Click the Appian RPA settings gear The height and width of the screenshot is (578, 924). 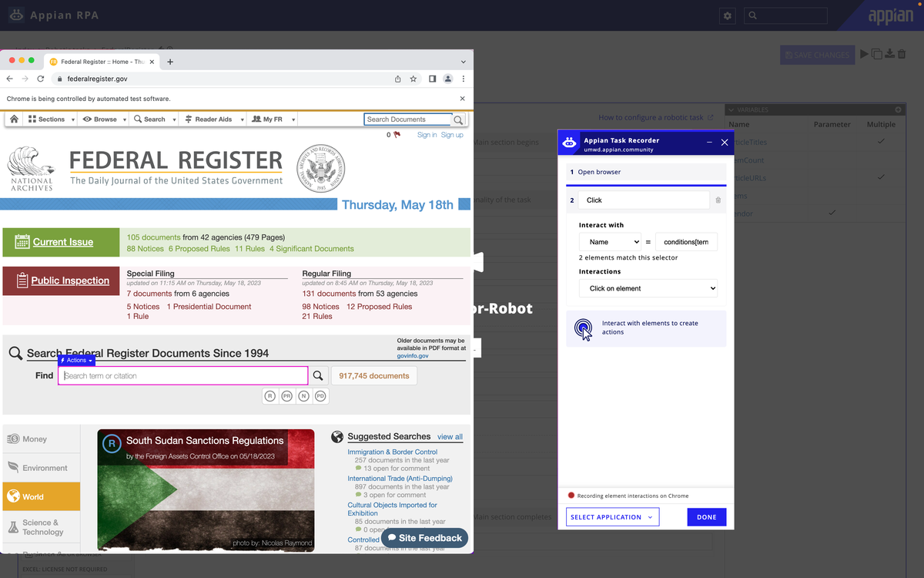click(728, 15)
